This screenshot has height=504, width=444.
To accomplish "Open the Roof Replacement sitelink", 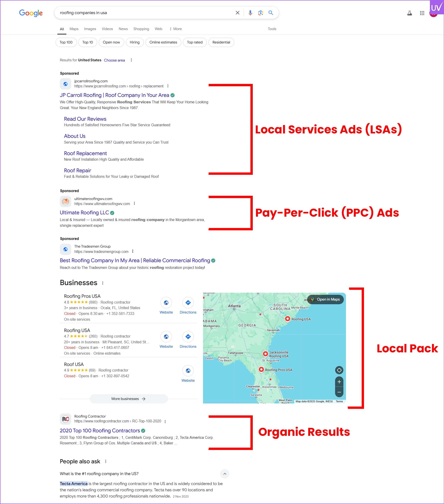I will 85,153.
